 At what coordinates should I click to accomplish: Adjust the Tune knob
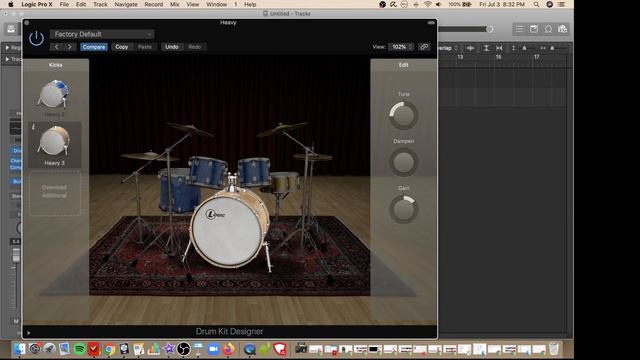pos(404,116)
